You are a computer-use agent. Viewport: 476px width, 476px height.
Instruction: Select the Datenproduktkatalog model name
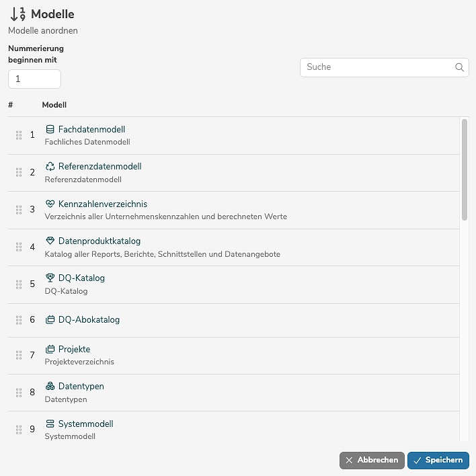99,241
